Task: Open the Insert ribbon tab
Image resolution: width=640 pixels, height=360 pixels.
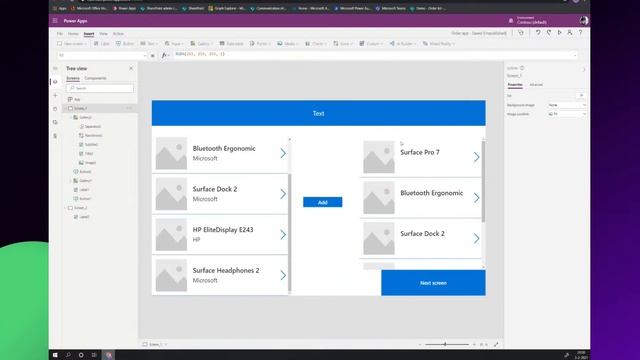Action: (89, 33)
